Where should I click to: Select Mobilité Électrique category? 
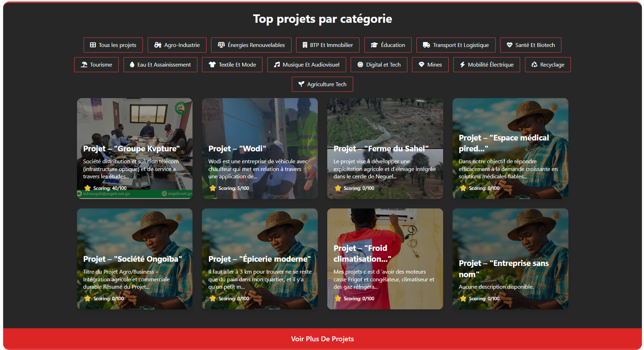tap(486, 65)
